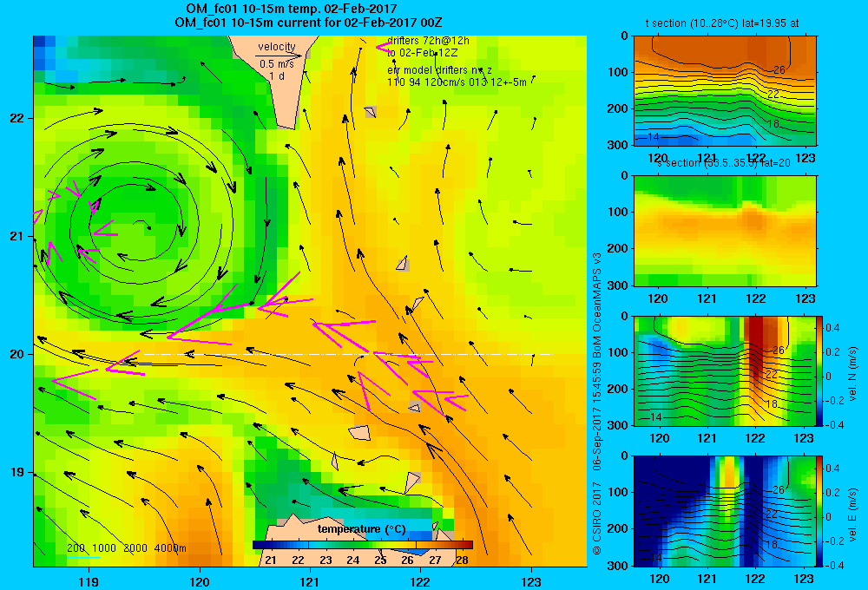Select the "t section (10..28°C) lat=19.95 at" title
The image size is (868, 590).
click(x=722, y=23)
